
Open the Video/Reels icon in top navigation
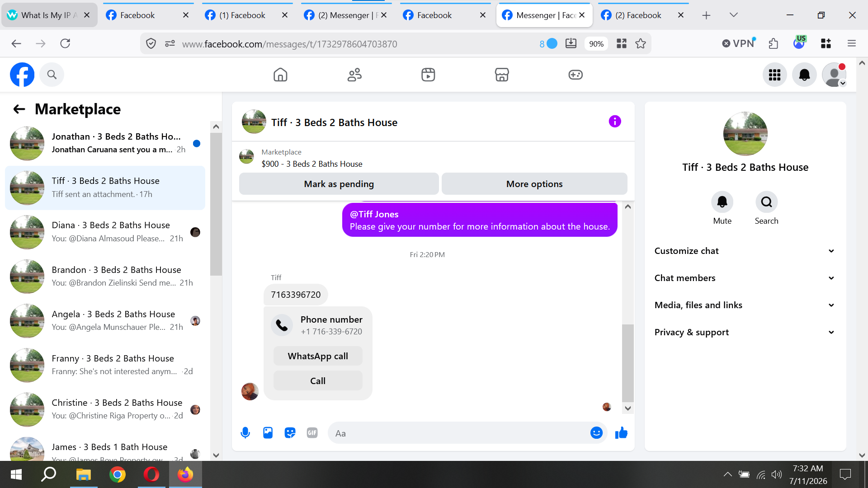coord(428,75)
